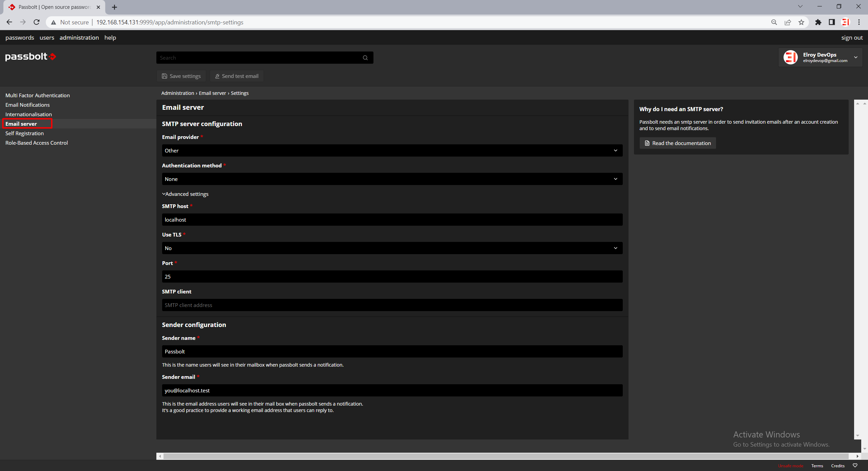The height and width of the screenshot is (471, 868).
Task: Click the tab search chevron in title bar
Action: click(x=800, y=6)
